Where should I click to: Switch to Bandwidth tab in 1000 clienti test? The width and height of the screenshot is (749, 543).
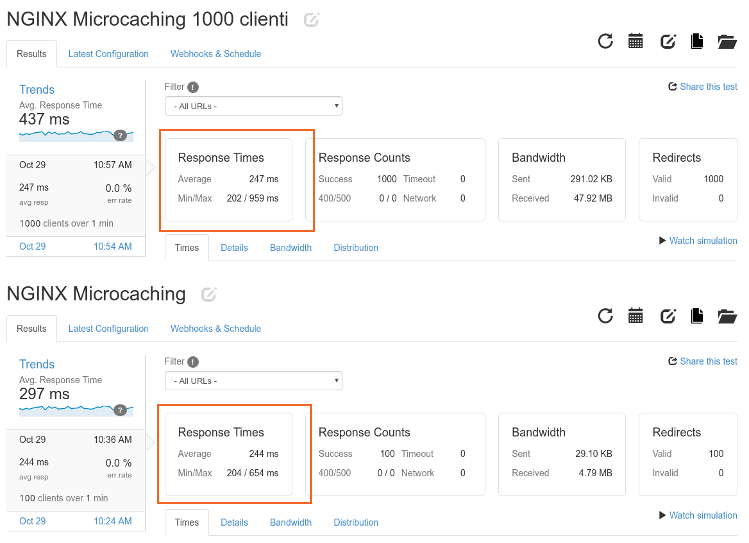(x=291, y=248)
